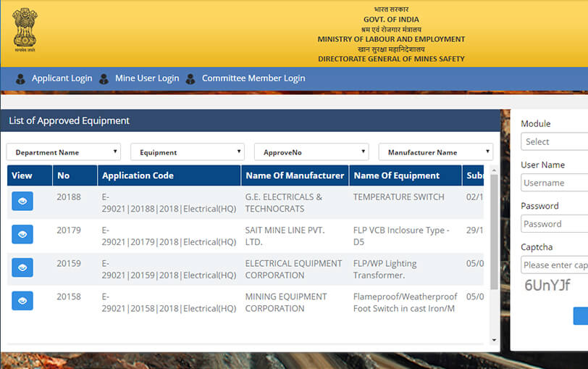Click the user icon beside Applicant Login
The image size is (588, 369).
[x=20, y=79]
